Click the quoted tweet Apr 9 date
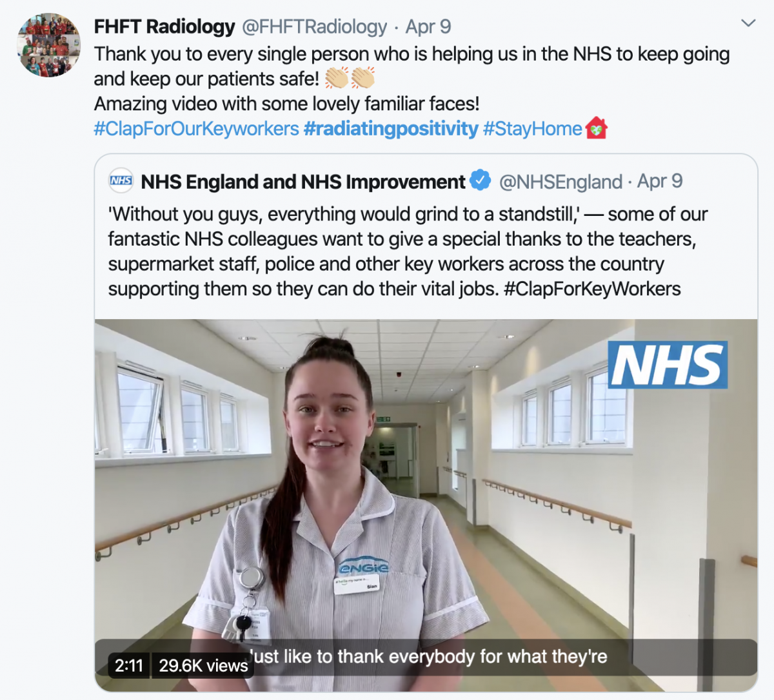 (x=660, y=181)
